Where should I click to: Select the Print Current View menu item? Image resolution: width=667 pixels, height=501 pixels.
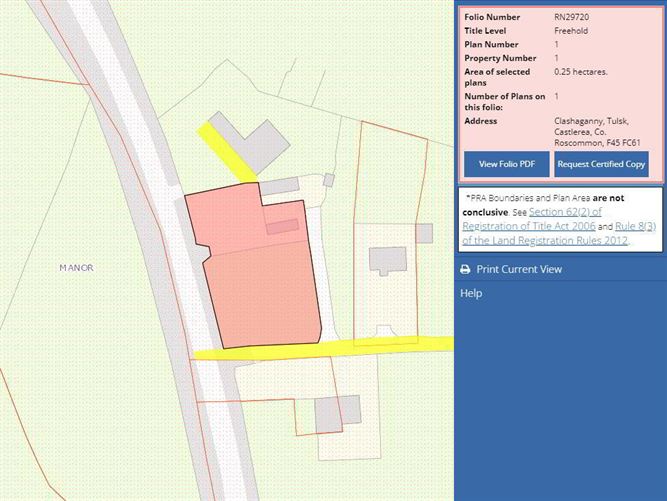pyautogui.click(x=518, y=270)
